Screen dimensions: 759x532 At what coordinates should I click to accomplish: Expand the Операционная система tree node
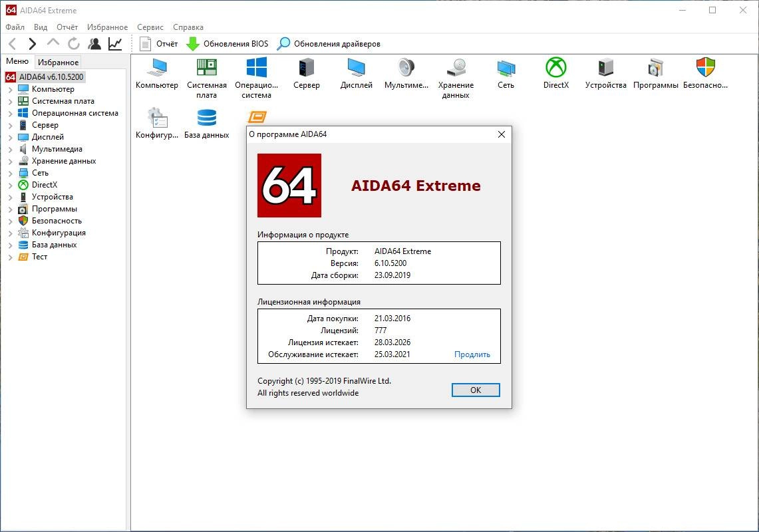[x=10, y=113]
